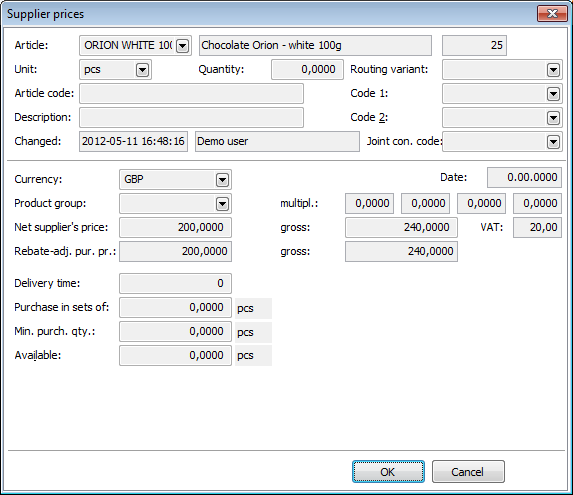Expand the Code 2 dropdown
The height and width of the screenshot is (495, 573).
tap(553, 118)
